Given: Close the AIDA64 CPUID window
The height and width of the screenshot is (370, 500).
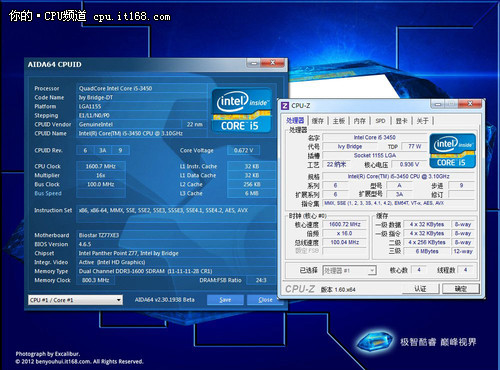Looking at the screenshot, I should [x=273, y=63].
